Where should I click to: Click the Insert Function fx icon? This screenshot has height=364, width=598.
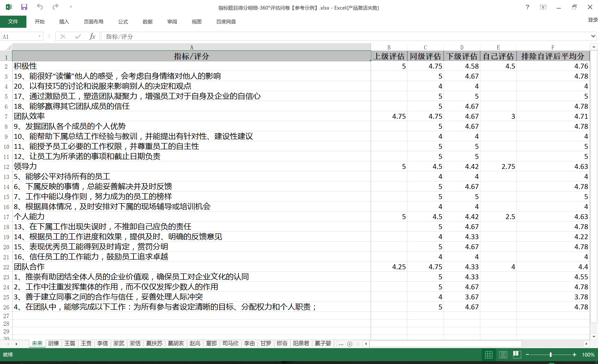(92, 37)
